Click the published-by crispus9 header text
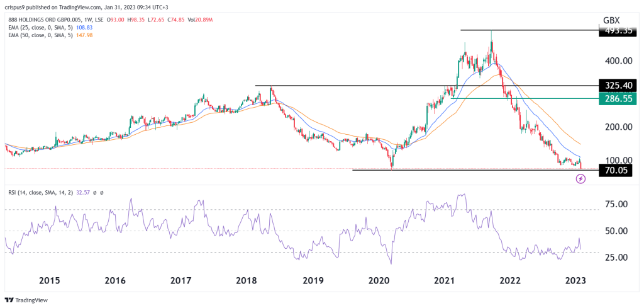The image size is (644, 308). pyautogui.click(x=86, y=6)
